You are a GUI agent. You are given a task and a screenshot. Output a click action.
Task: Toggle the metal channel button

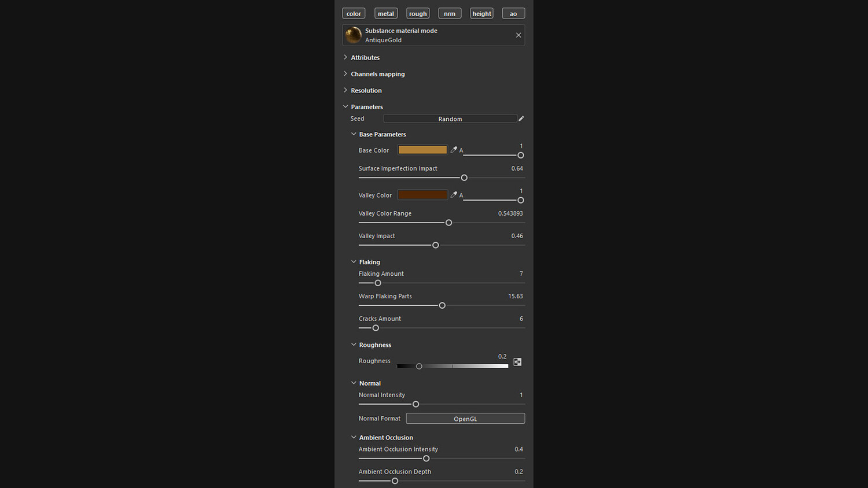coord(386,13)
